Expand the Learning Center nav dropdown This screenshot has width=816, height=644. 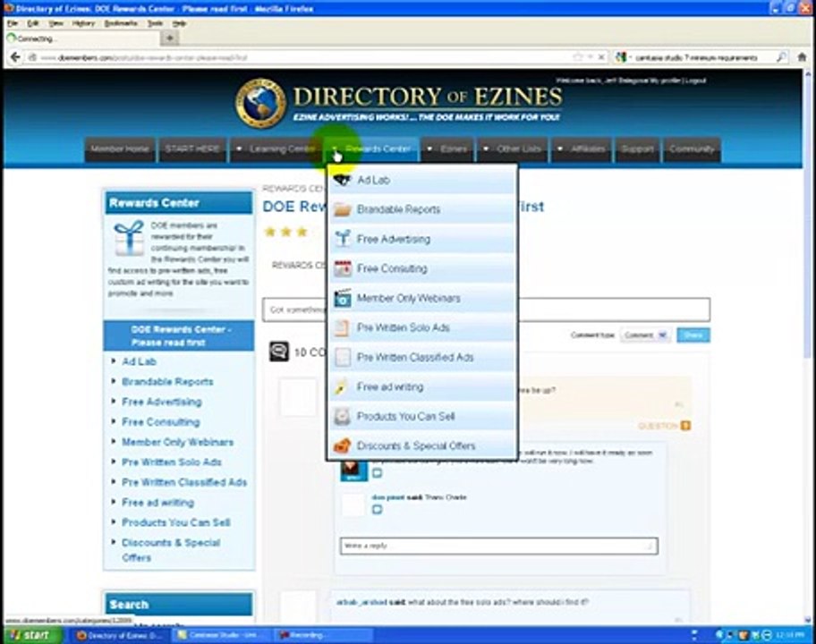point(239,148)
